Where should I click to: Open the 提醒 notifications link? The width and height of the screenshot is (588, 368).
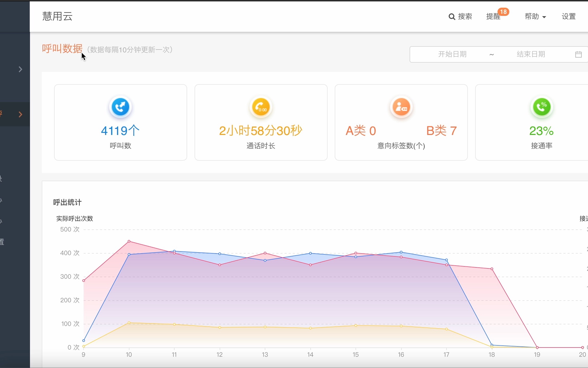click(x=493, y=16)
